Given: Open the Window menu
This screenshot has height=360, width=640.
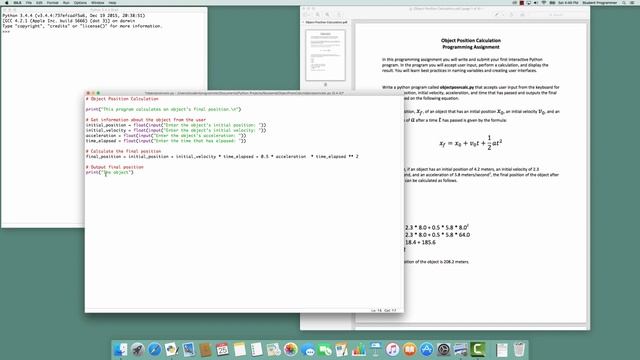Looking at the screenshot, I should click(x=98, y=2).
